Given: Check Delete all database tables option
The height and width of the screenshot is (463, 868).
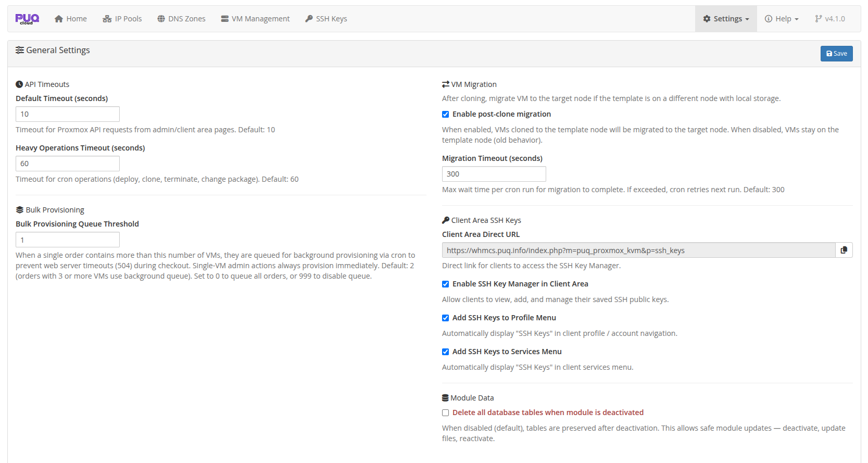Looking at the screenshot, I should [x=446, y=413].
